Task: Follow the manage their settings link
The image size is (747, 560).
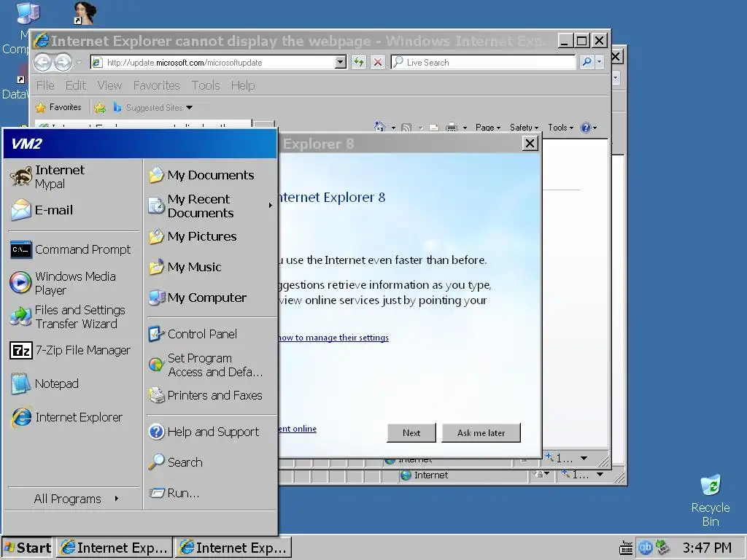Action: coord(333,338)
